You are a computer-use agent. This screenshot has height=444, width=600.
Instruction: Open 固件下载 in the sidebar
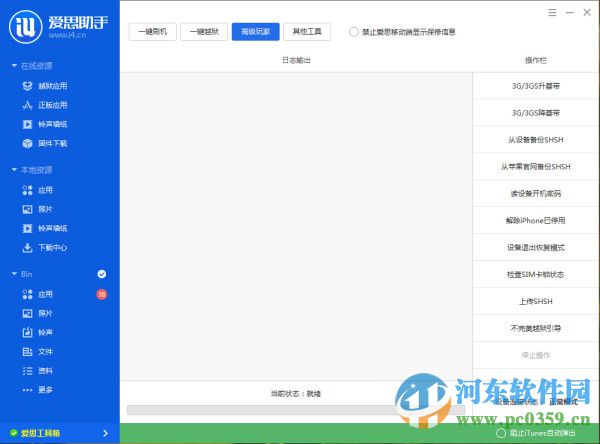[45, 143]
